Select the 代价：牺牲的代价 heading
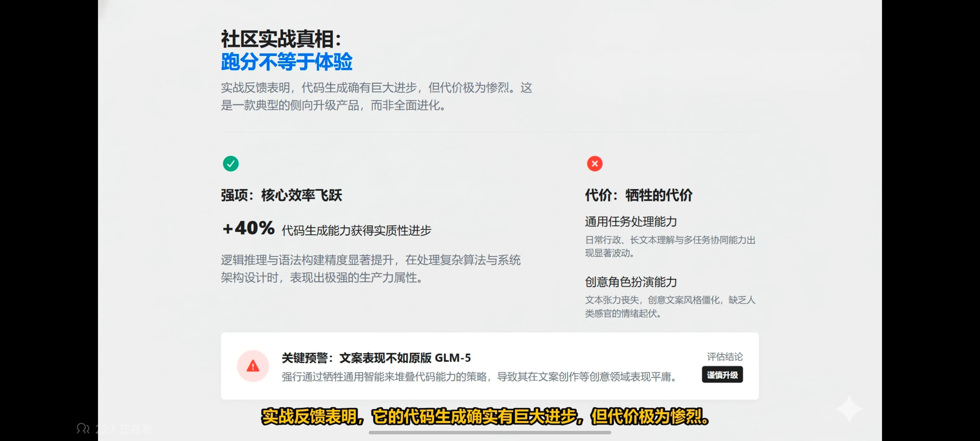 [639, 195]
